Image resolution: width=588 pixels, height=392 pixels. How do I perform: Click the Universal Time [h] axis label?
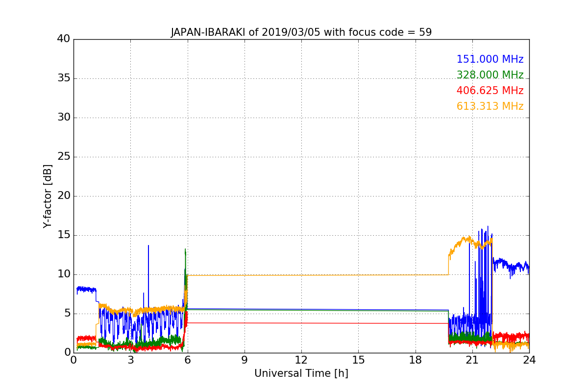point(301,373)
